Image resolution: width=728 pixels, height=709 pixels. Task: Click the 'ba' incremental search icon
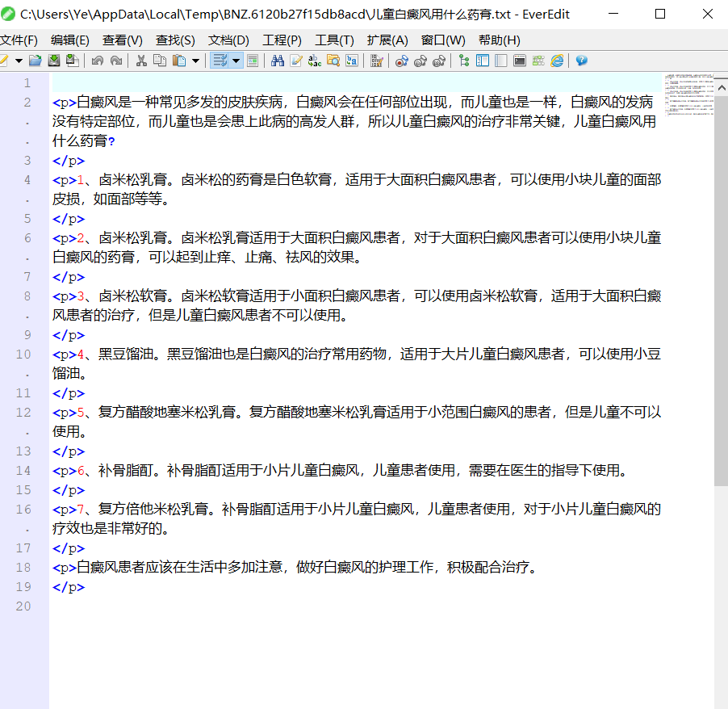352,61
